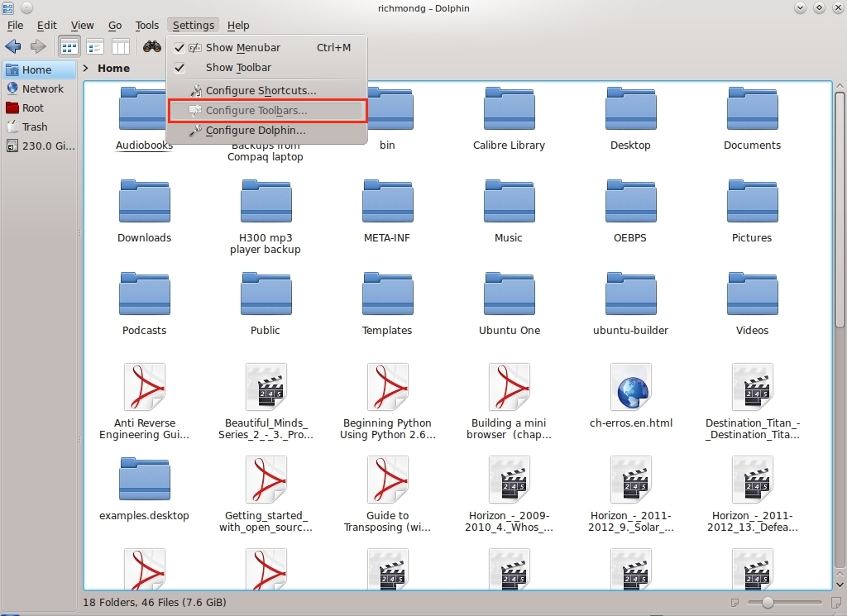Open Root in the Places panel
847x616 pixels.
point(33,107)
